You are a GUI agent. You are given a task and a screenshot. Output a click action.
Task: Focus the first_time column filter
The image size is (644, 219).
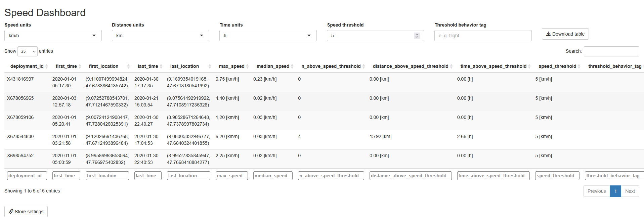coord(66,176)
